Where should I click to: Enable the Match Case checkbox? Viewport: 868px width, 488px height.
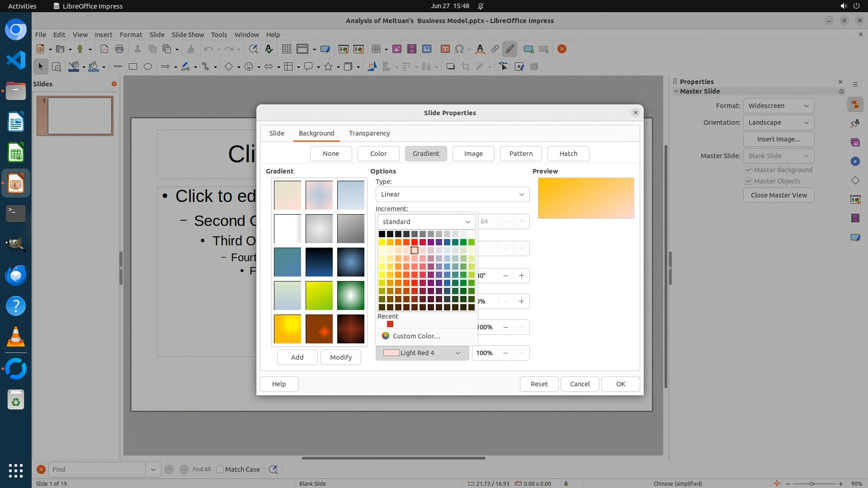tap(220, 469)
